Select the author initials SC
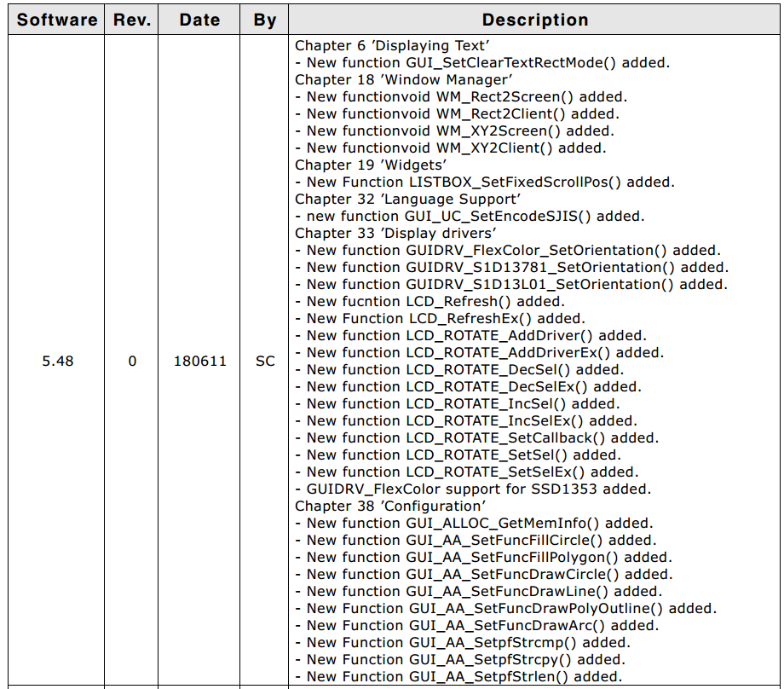The height and width of the screenshot is (689, 784). [265, 361]
